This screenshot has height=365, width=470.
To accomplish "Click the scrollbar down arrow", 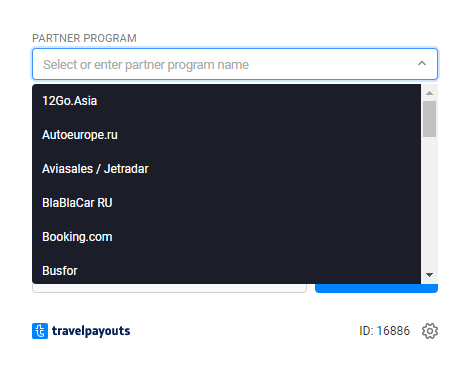I will (429, 275).
